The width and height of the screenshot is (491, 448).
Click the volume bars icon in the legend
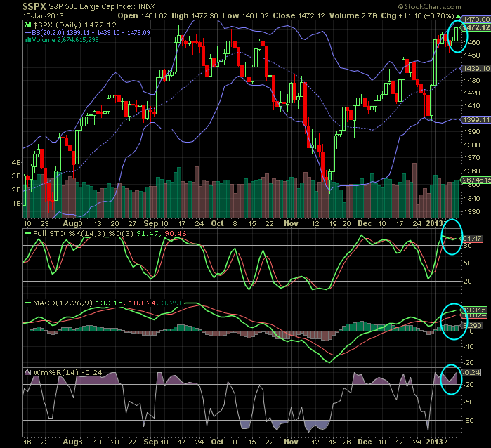(x=27, y=40)
